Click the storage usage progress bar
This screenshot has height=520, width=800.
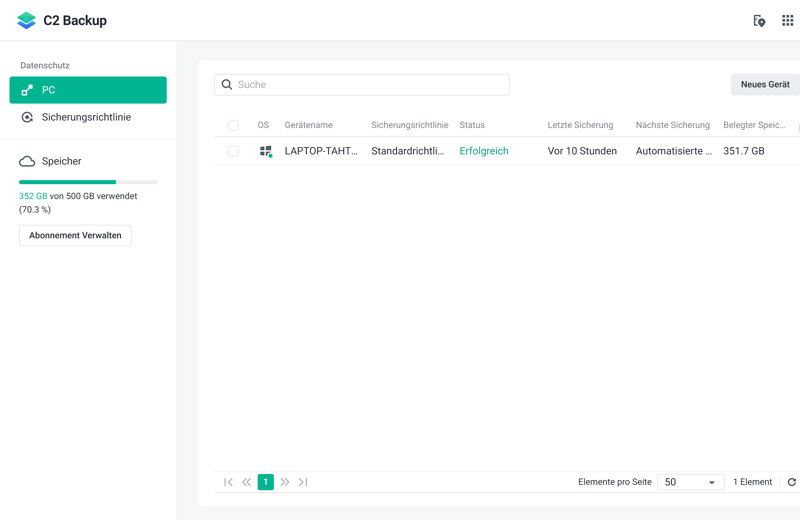[88, 182]
